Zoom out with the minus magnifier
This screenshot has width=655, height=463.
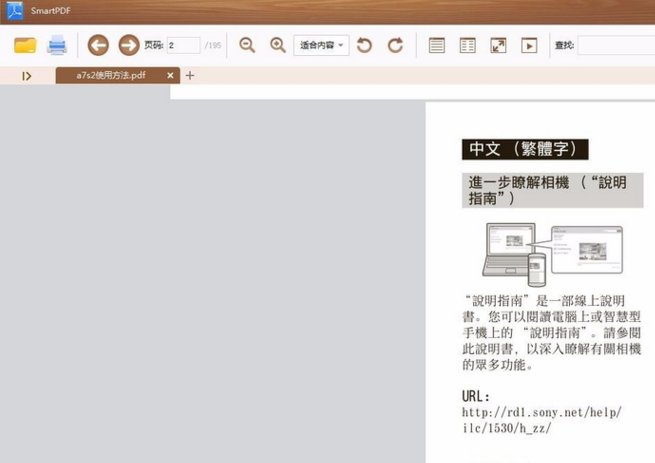(x=247, y=45)
